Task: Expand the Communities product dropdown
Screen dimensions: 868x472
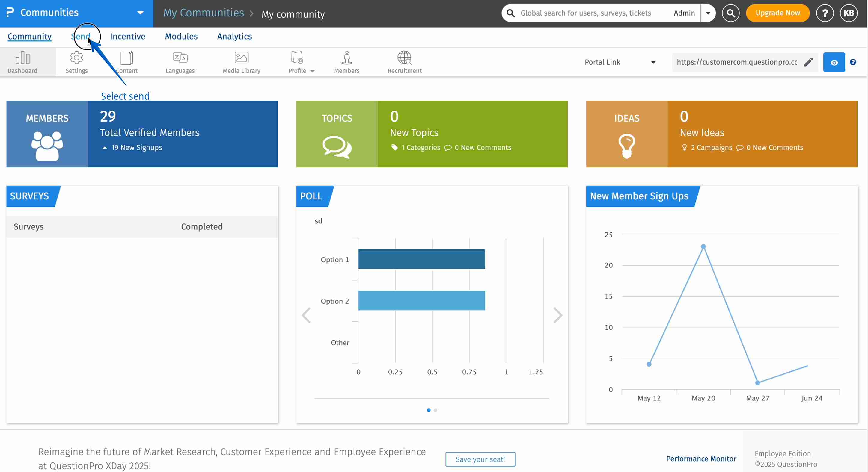Action: click(x=140, y=13)
